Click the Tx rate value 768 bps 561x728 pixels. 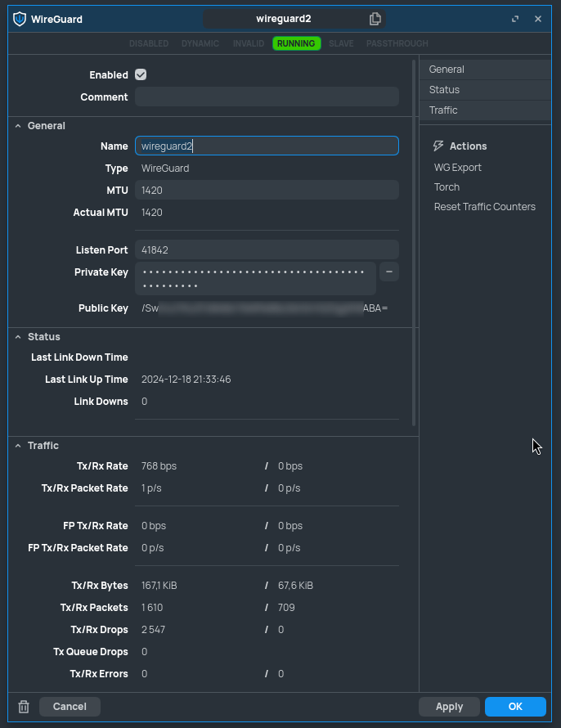pos(159,466)
